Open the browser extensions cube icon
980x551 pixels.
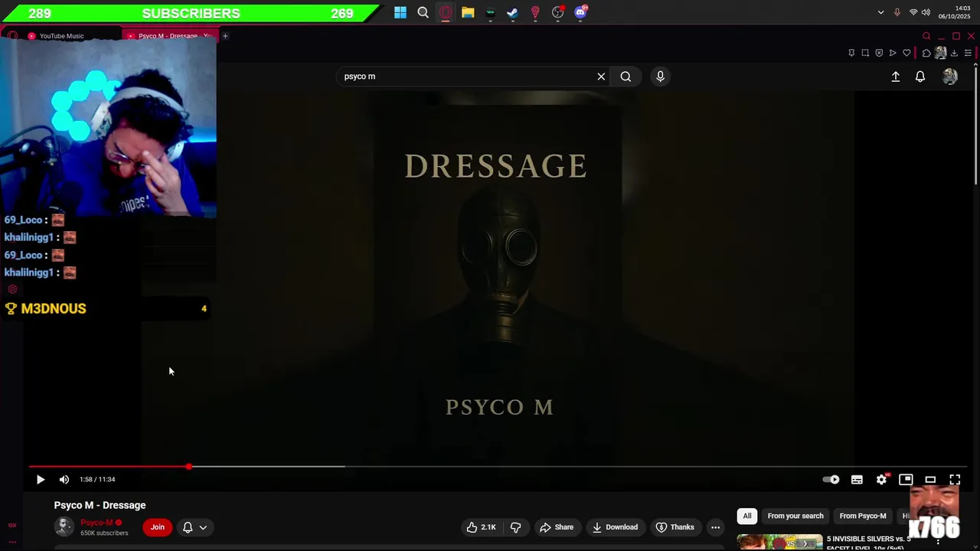click(926, 53)
